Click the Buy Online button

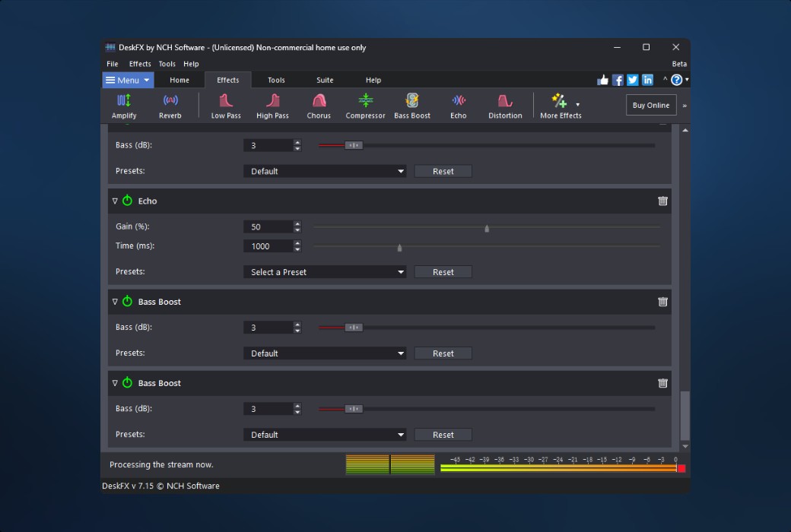pyautogui.click(x=650, y=105)
